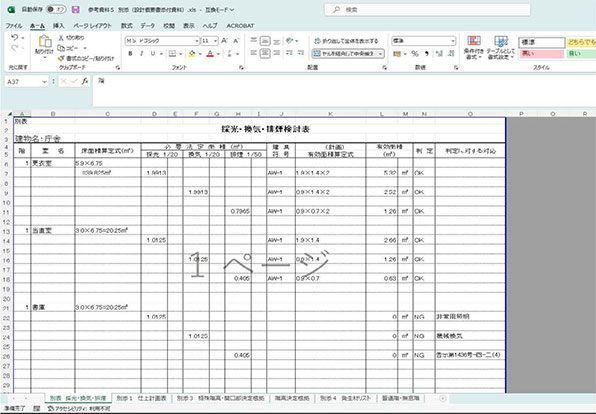596x414 pixels.
Task: Apply Italic formatting
Action: coord(141,54)
